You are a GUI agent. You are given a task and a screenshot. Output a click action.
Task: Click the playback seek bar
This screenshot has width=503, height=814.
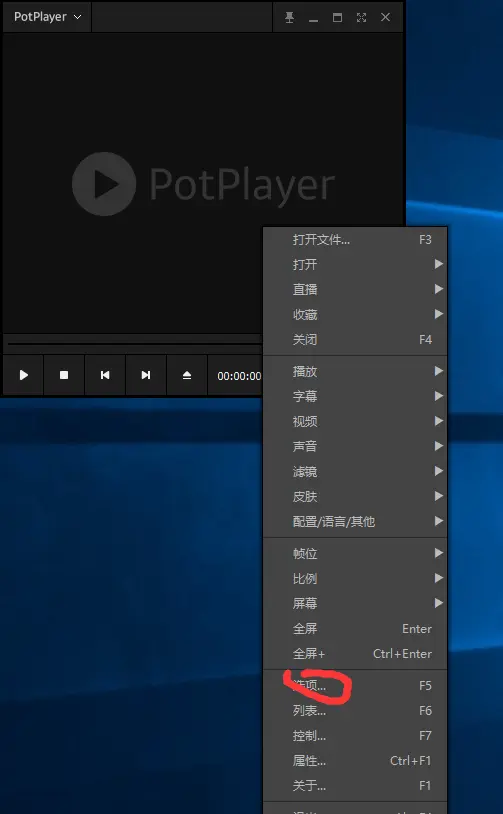coord(134,344)
